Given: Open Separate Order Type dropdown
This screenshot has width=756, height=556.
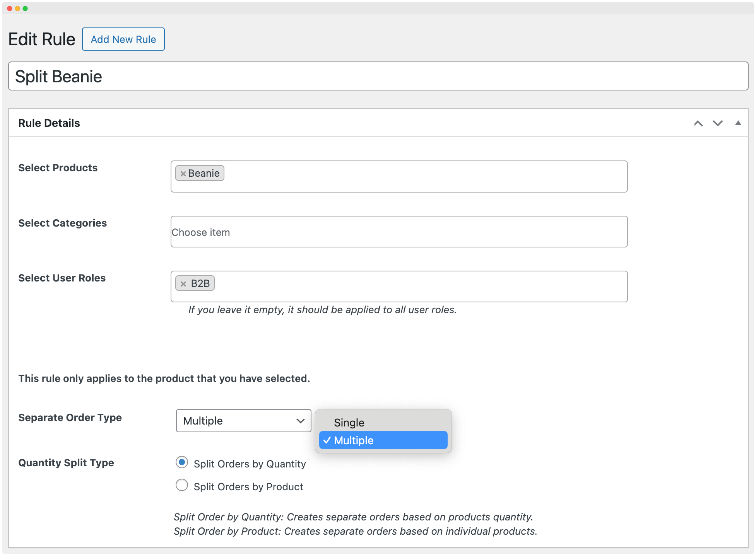Looking at the screenshot, I should pyautogui.click(x=243, y=421).
